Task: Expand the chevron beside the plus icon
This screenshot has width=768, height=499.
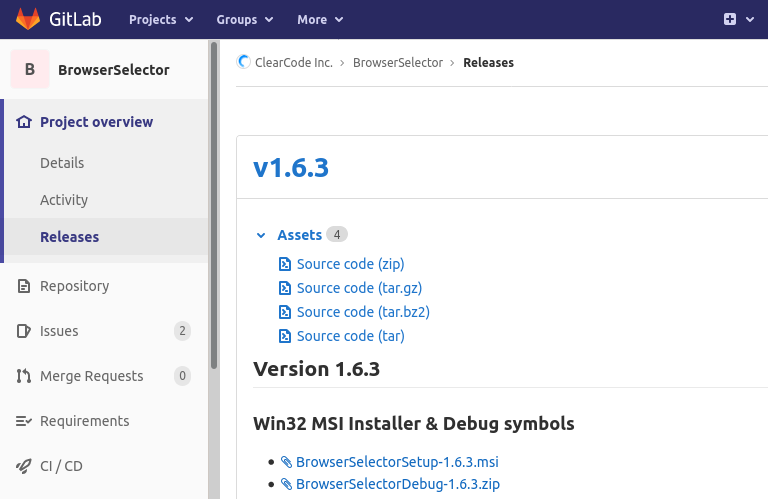Action: point(750,20)
